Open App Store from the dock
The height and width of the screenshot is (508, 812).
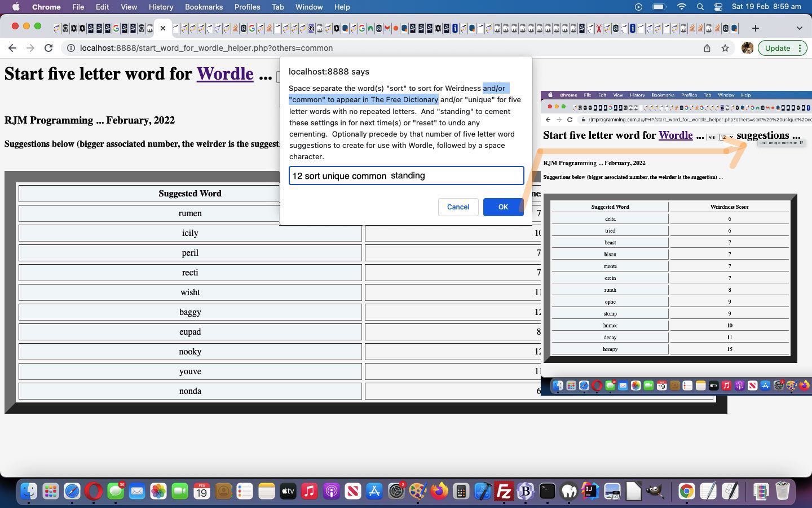pyautogui.click(x=374, y=492)
